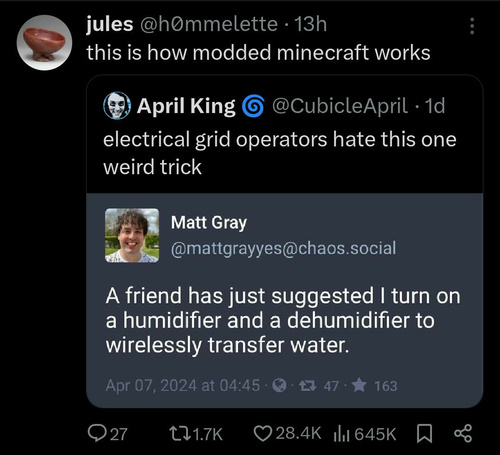The width and height of the screenshot is (500, 455).
Task: Like the tweet with heart icon
Action: tap(263, 434)
